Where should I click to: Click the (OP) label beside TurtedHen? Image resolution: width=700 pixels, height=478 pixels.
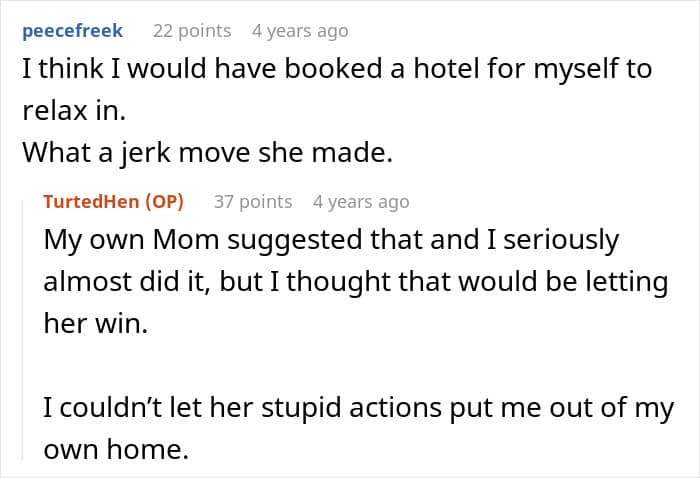tap(166, 202)
